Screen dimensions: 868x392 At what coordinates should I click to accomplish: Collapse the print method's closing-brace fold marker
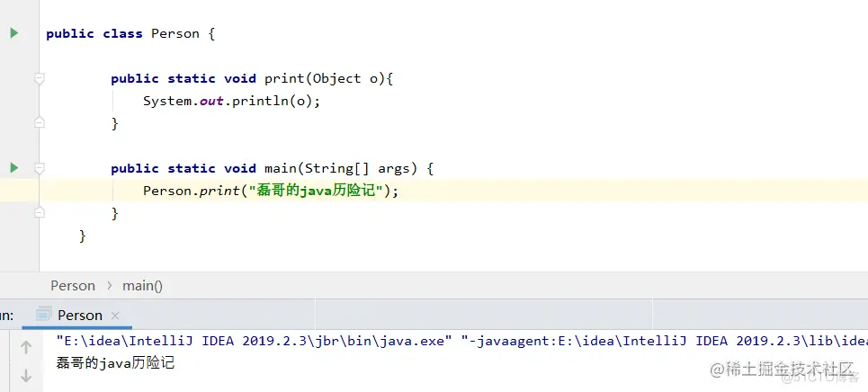pyautogui.click(x=40, y=122)
